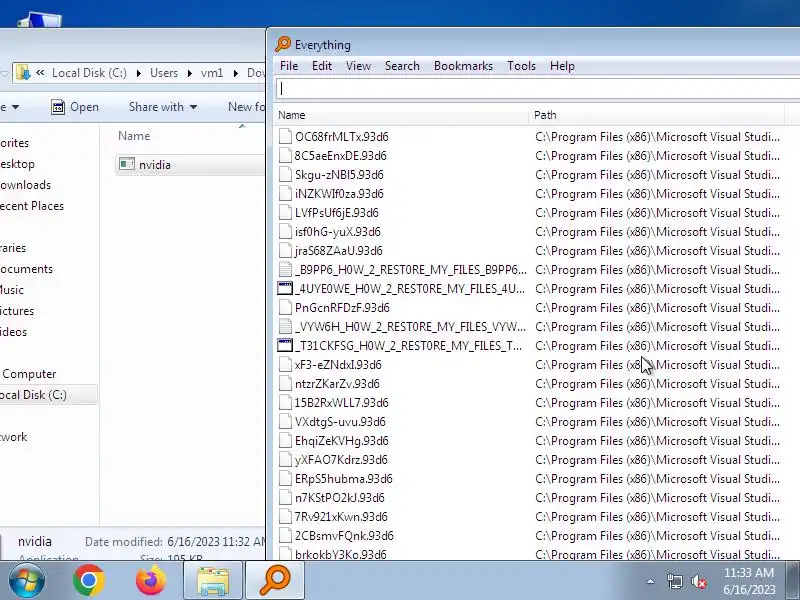Click the nvidia application icon in Explorer

[x=127, y=164]
